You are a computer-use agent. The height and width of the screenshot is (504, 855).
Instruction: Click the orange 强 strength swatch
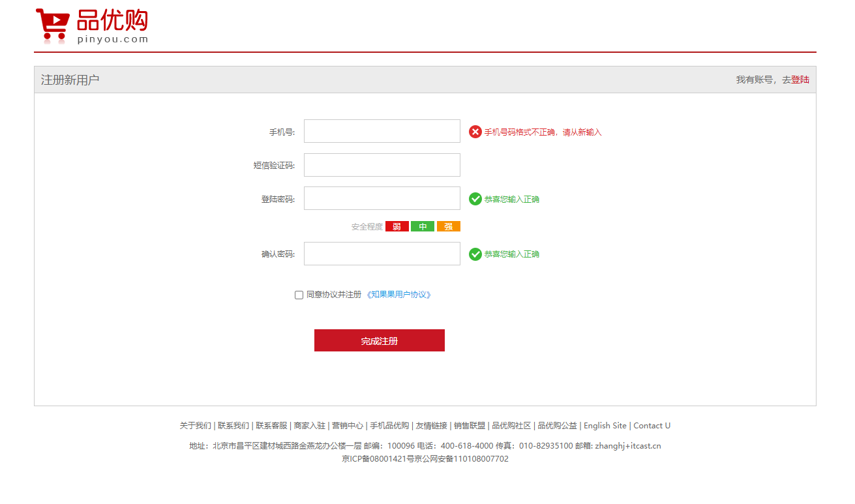pyautogui.click(x=449, y=226)
